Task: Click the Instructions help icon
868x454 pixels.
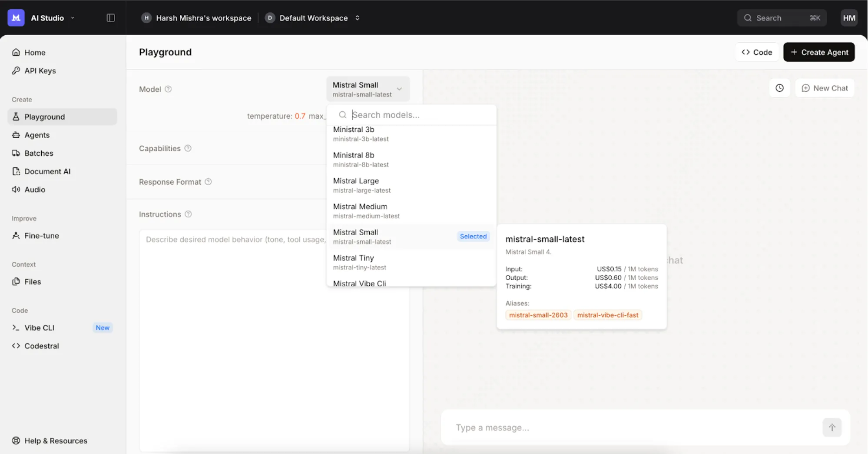Action: point(188,214)
